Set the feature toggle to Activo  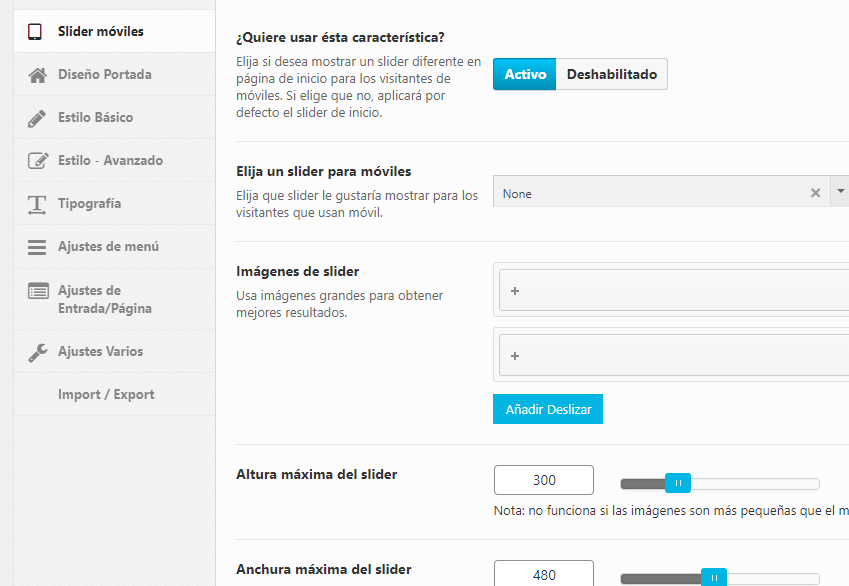(x=525, y=74)
